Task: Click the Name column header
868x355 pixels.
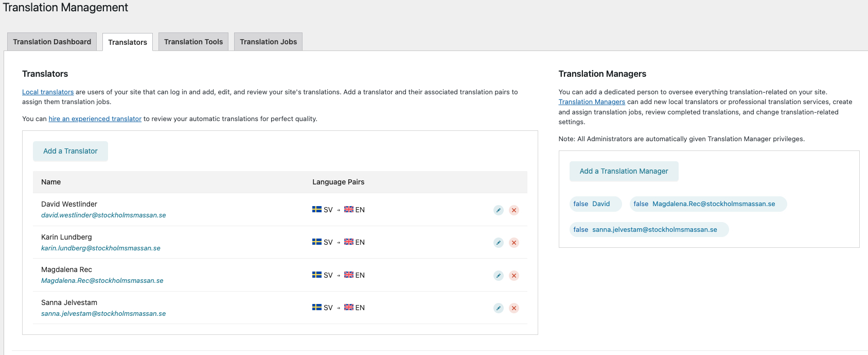Action: [x=51, y=182]
